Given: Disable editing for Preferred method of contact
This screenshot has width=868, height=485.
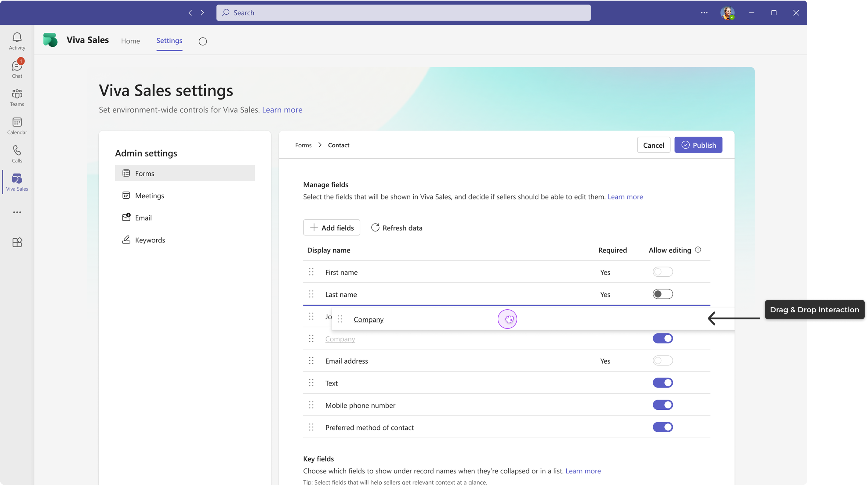Looking at the screenshot, I should point(663,427).
